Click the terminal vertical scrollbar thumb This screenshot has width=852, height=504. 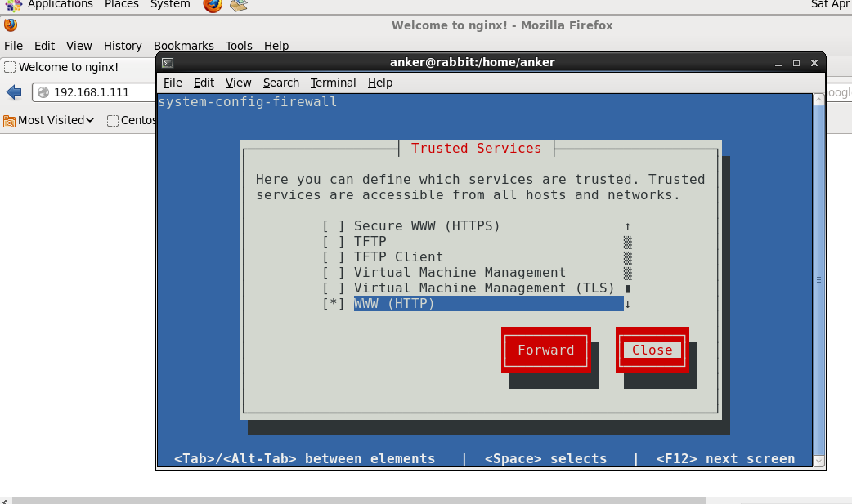818,280
